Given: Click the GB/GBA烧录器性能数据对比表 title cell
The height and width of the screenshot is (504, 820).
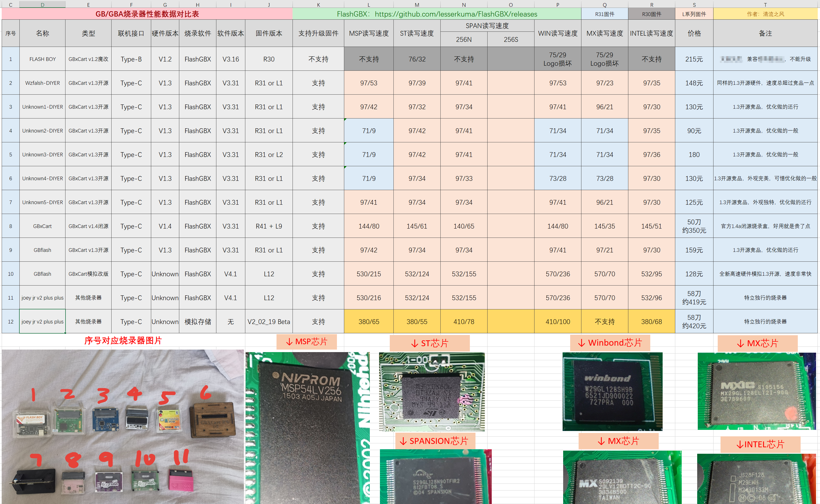Looking at the screenshot, I should [147, 14].
